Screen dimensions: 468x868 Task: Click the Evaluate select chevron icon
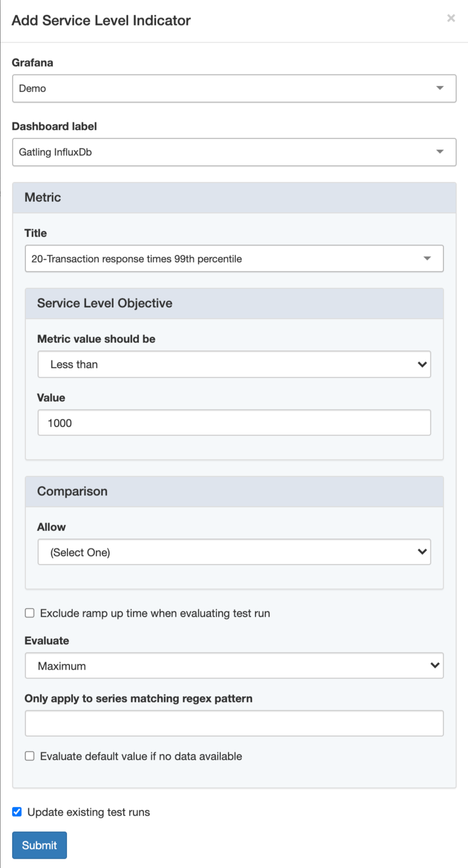[435, 665]
